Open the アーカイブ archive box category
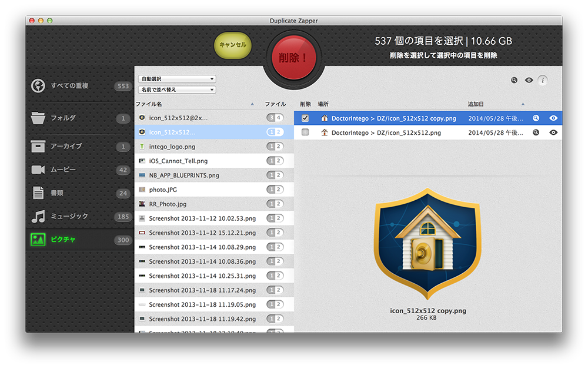This screenshot has width=588, height=368. [38, 146]
